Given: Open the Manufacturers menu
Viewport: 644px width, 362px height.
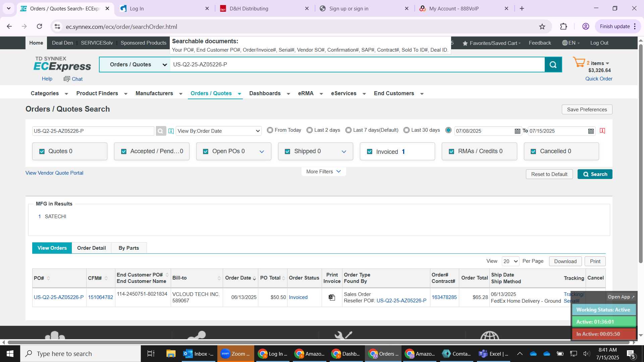Looking at the screenshot, I should pyautogui.click(x=159, y=94).
